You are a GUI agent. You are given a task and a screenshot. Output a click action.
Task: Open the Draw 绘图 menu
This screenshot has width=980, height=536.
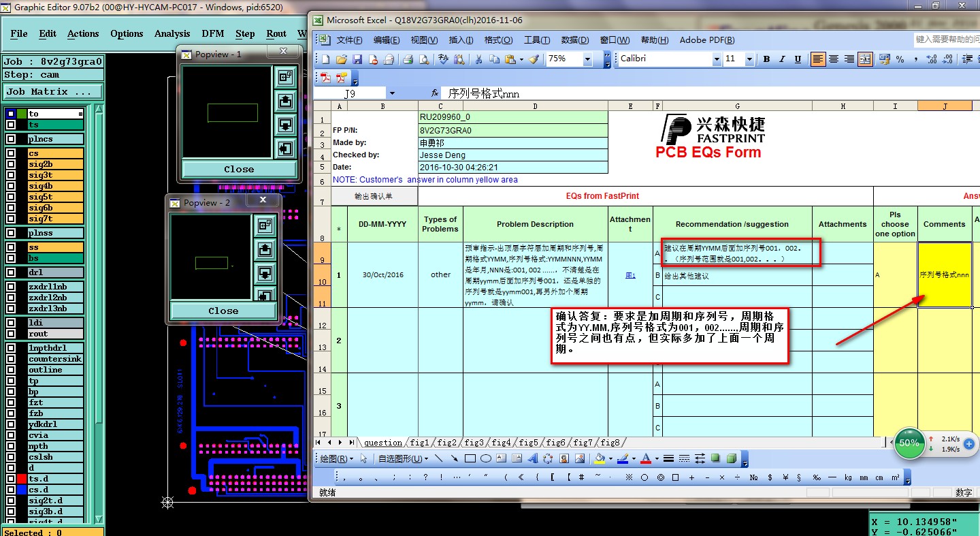(337, 458)
